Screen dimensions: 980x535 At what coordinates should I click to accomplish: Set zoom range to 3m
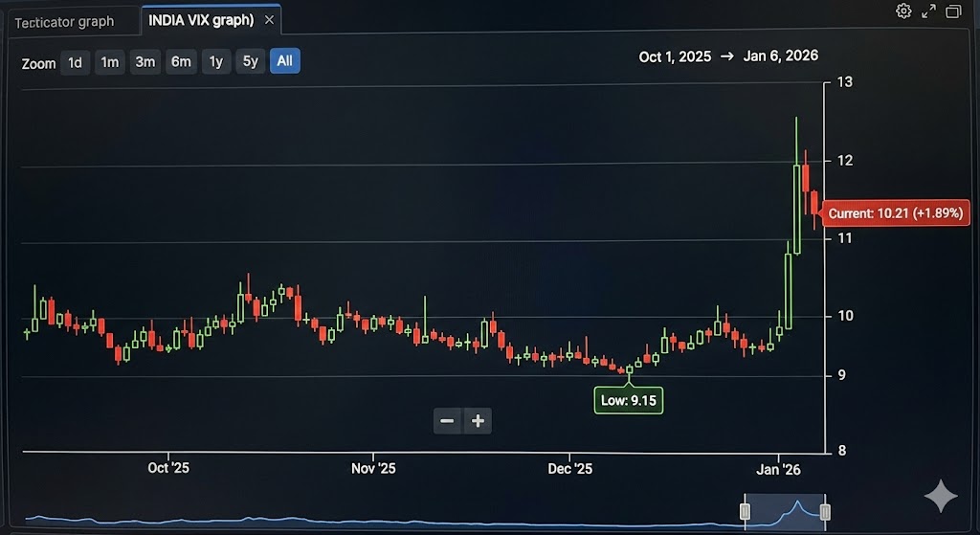point(145,62)
